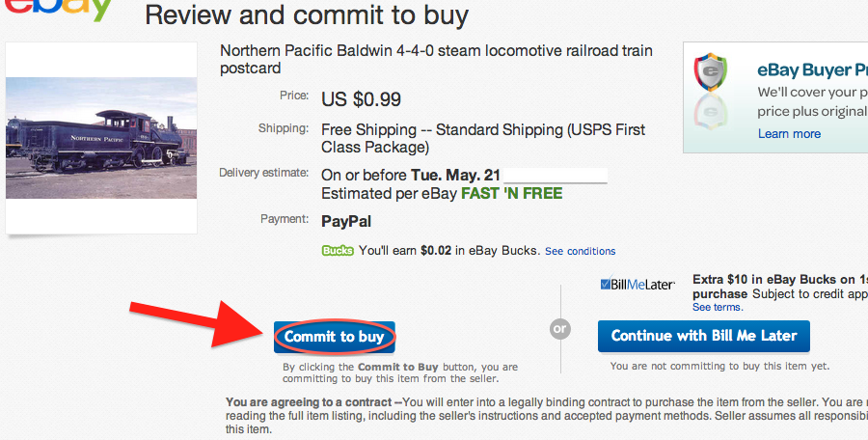Open the Learn more link

(789, 134)
